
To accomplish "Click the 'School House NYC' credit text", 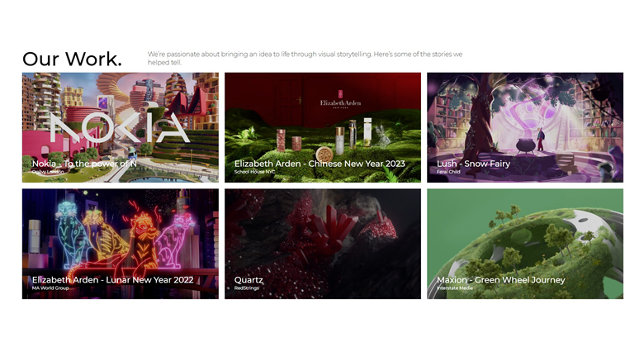I will [x=254, y=172].
